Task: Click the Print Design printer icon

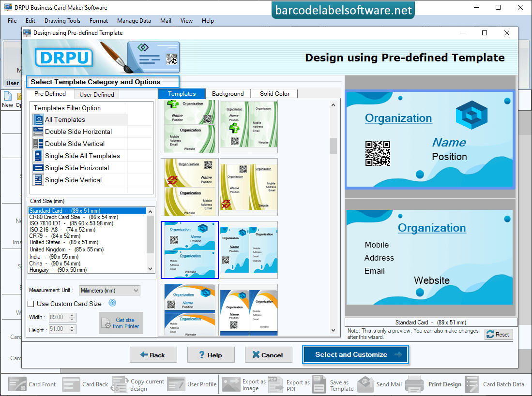Action: tap(414, 384)
